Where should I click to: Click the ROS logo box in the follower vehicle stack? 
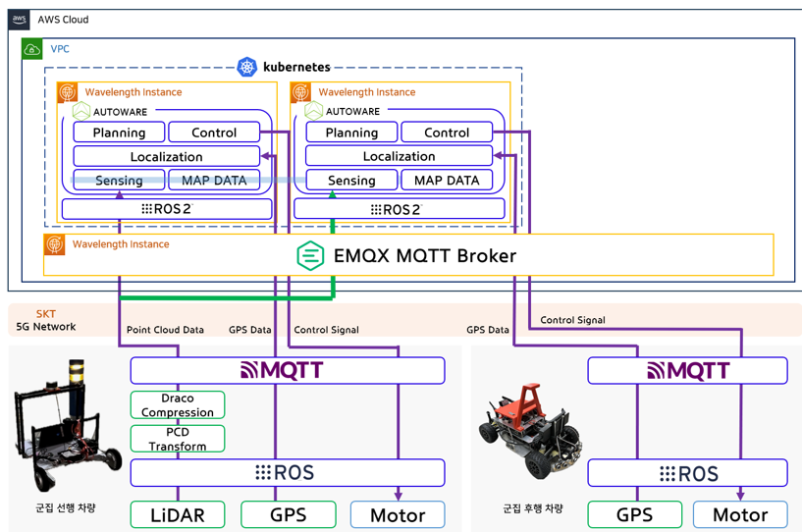(x=688, y=473)
